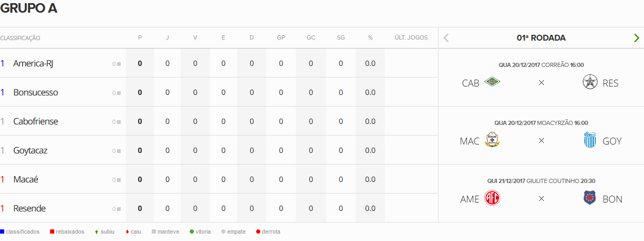Click the Goytacaz team crest icon
The height and width of the screenshot is (241, 644).
click(590, 140)
